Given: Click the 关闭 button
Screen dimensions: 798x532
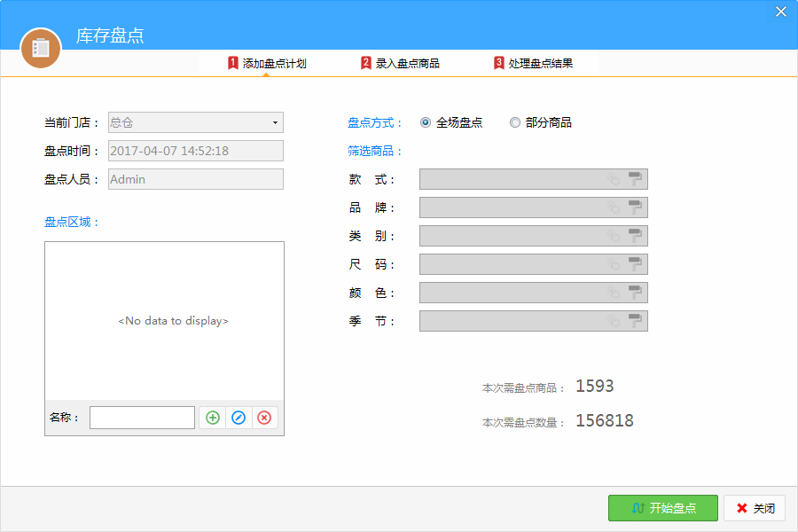Looking at the screenshot, I should tap(755, 508).
